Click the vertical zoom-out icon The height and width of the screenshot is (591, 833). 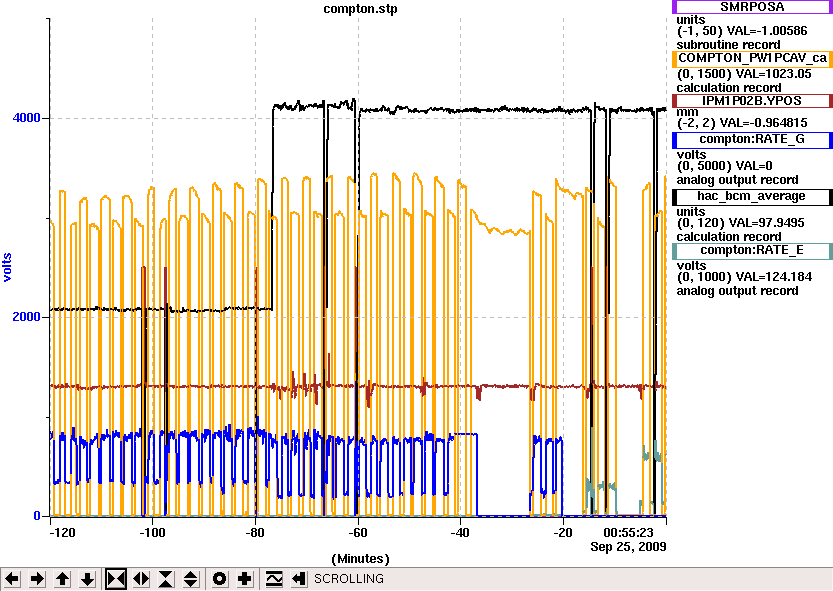coord(191,579)
